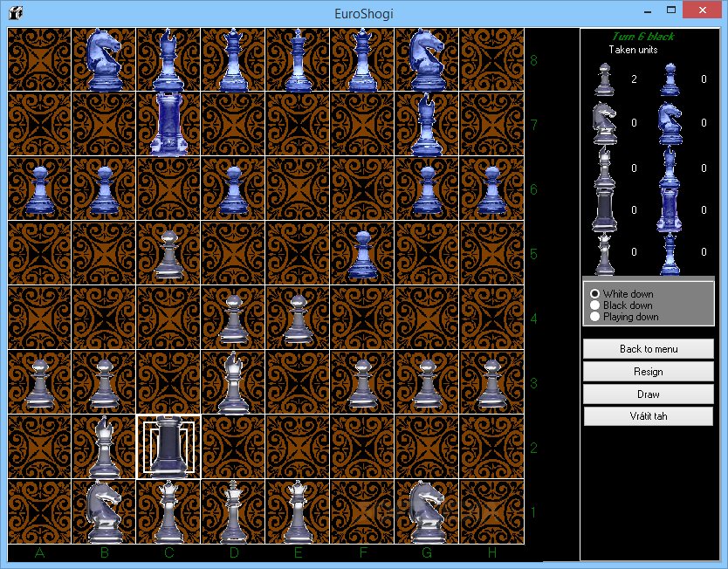Select the white pawn on G3

coord(427,383)
